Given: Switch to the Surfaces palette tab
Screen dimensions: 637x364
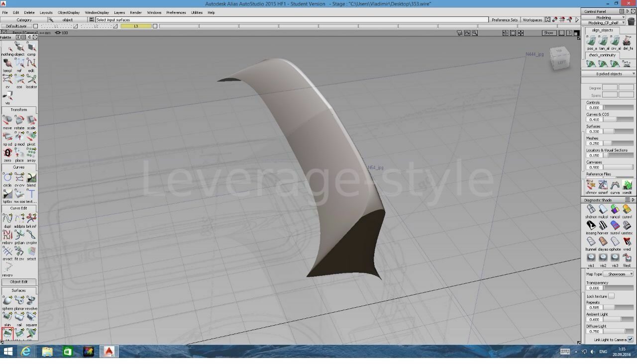Looking at the screenshot, I should (x=19, y=290).
